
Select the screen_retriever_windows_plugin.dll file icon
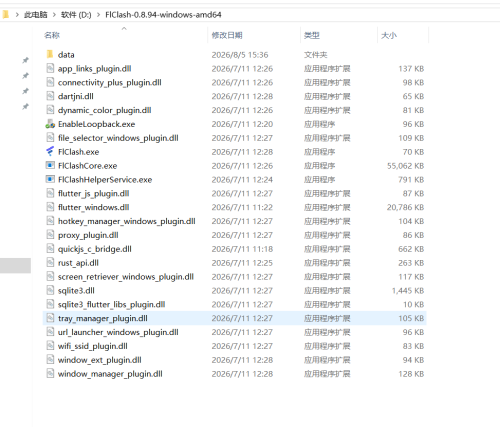coord(50,276)
